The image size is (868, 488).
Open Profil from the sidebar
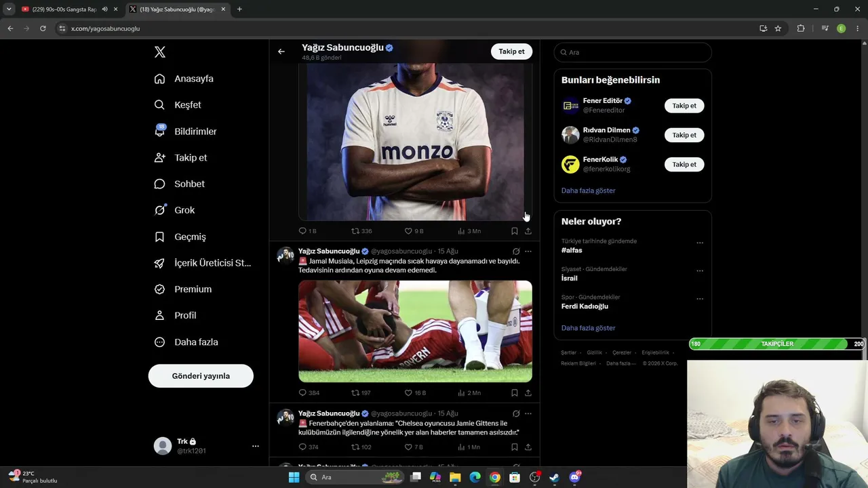click(175, 315)
